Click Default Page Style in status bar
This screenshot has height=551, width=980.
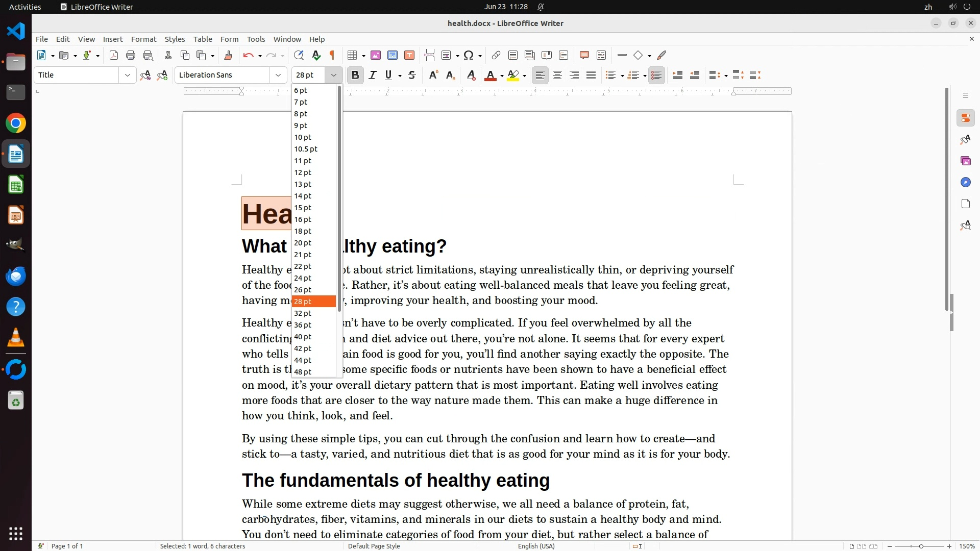(374, 546)
